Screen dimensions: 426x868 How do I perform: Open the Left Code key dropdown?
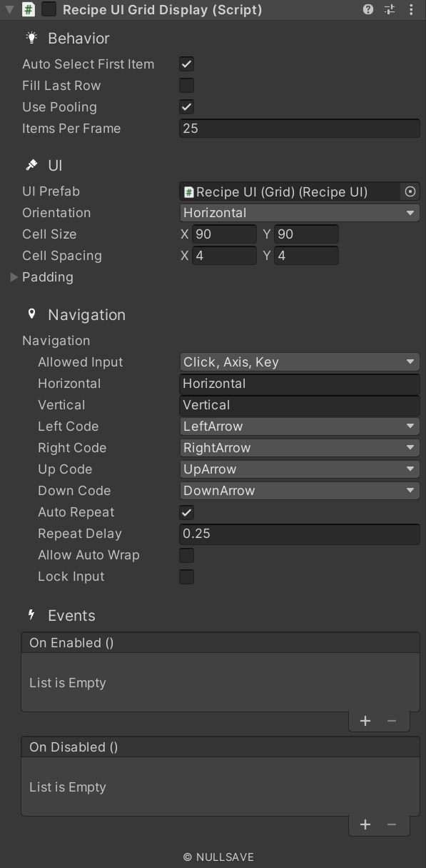(x=298, y=426)
